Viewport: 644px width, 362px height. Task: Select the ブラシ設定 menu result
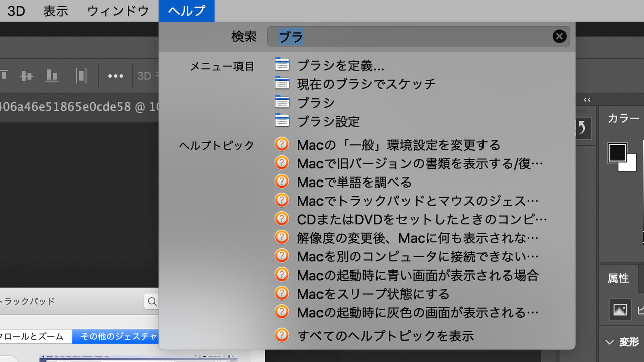(x=329, y=121)
